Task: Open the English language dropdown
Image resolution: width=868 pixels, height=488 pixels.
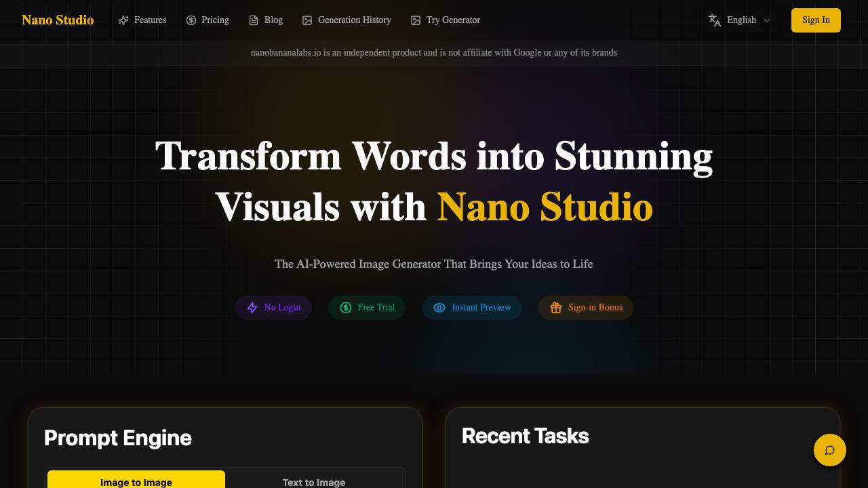Action: [740, 20]
